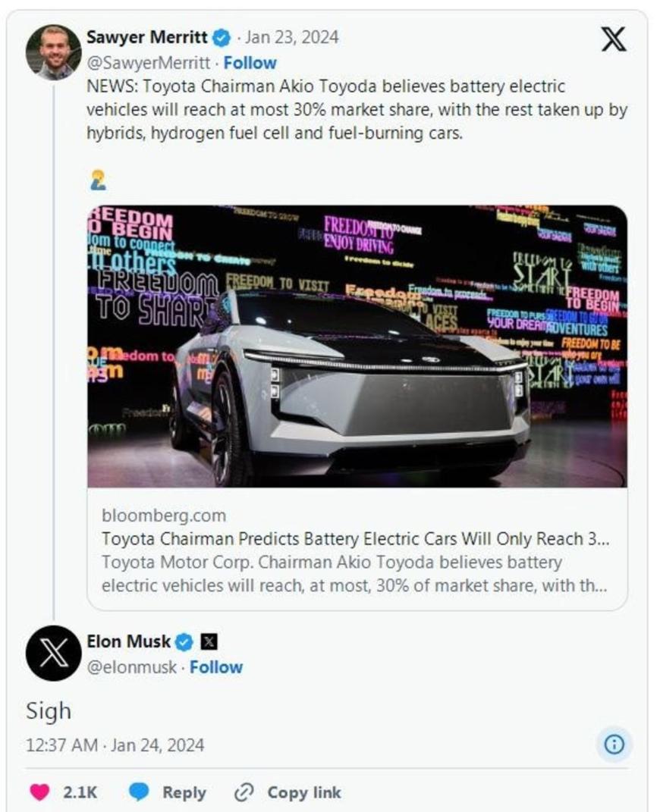The width and height of the screenshot is (660, 812).
Task: Follow @elonmusk
Action: pos(216,667)
